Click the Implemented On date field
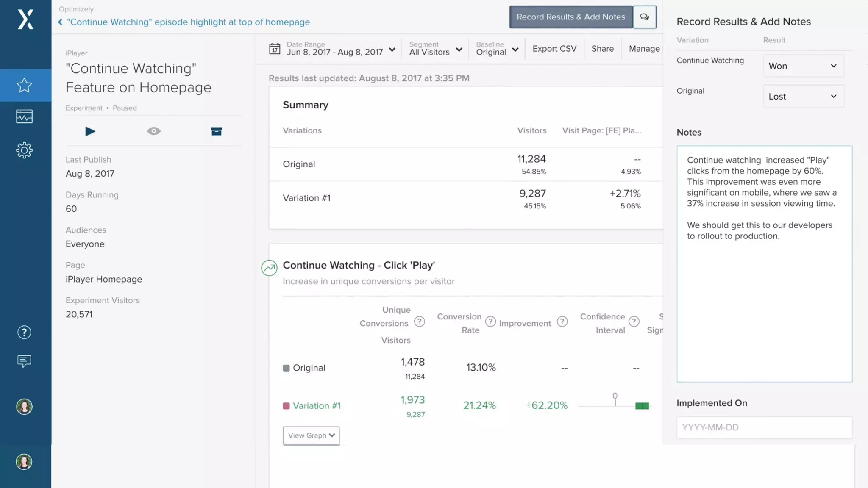The image size is (868, 488). click(x=764, y=427)
